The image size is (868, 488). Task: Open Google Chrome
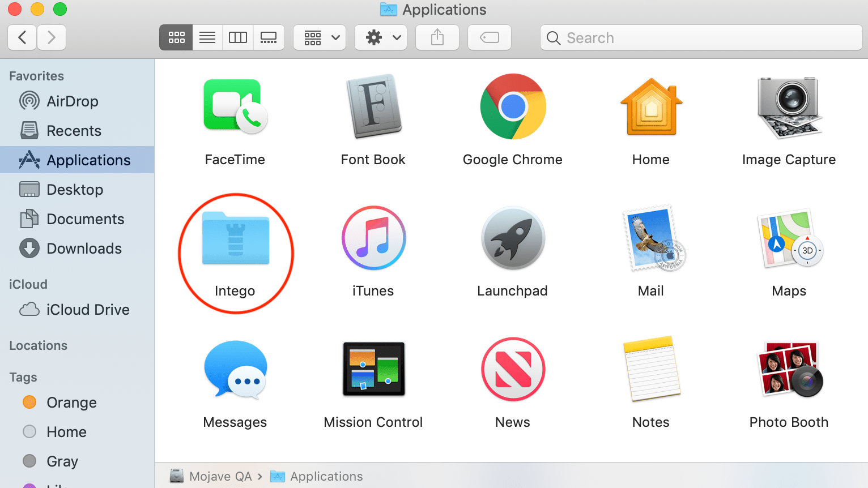pyautogui.click(x=512, y=106)
